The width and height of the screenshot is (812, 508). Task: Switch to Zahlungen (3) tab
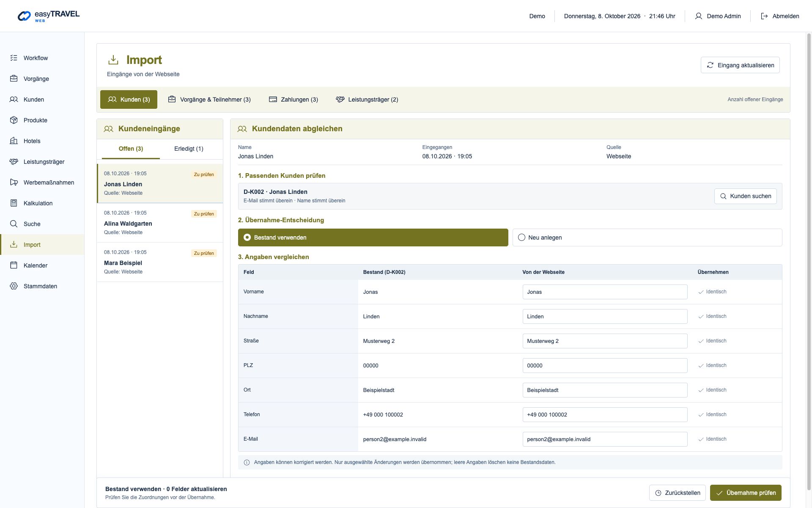click(x=294, y=99)
